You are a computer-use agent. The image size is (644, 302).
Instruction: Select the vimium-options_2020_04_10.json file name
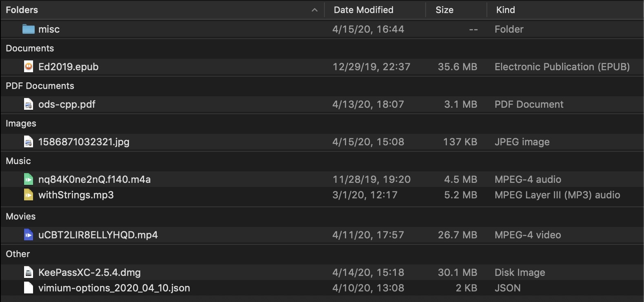tap(114, 288)
